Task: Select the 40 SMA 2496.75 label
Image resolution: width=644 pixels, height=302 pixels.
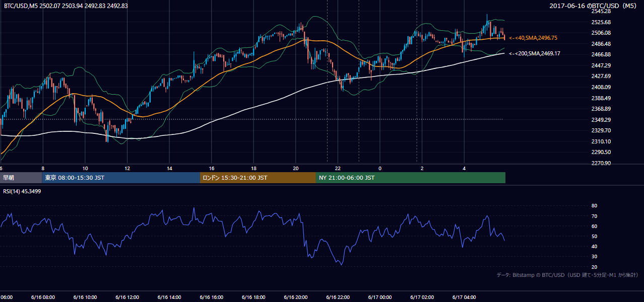Action: pos(533,38)
